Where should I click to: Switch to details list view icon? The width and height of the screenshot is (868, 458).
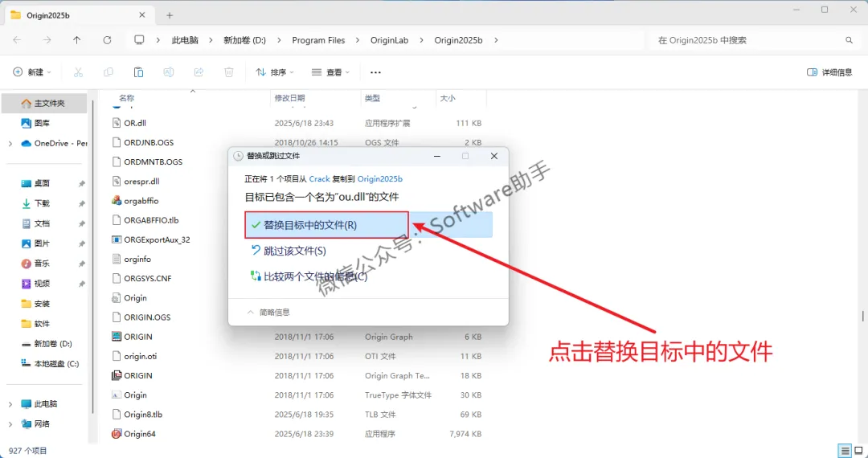tap(845, 450)
